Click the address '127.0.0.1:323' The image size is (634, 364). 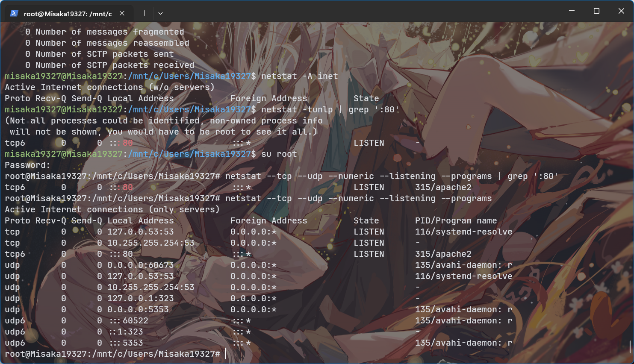click(x=140, y=298)
